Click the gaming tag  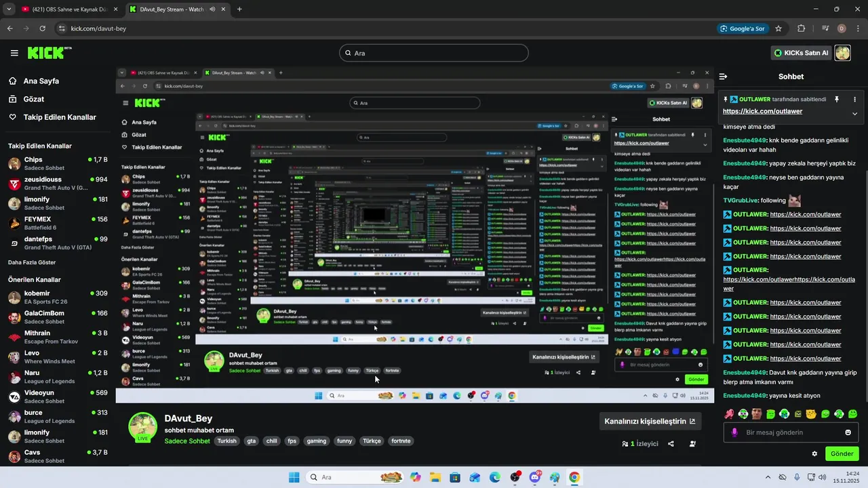(317, 441)
